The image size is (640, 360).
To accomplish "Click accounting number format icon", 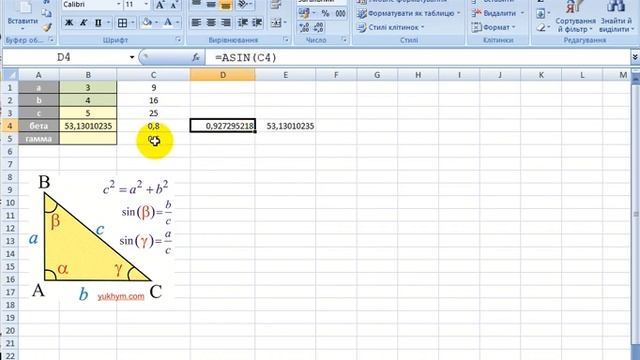I will (x=304, y=13).
